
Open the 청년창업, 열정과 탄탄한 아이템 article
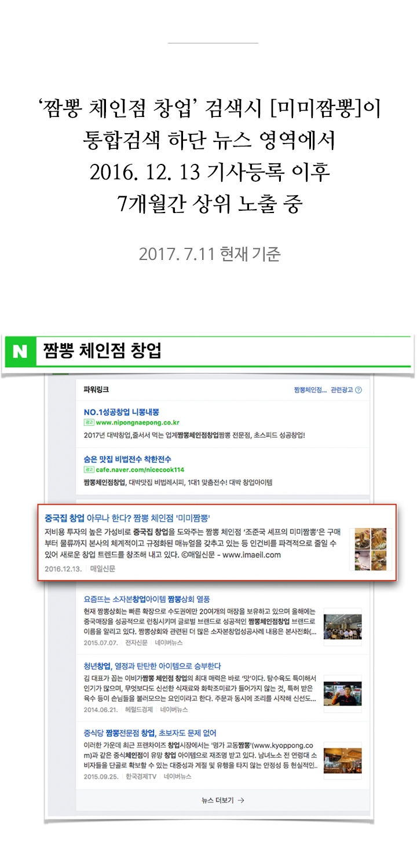click(152, 666)
